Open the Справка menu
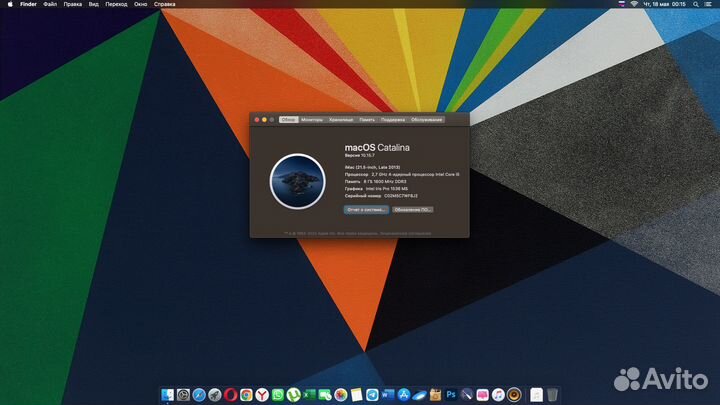 [x=164, y=4]
